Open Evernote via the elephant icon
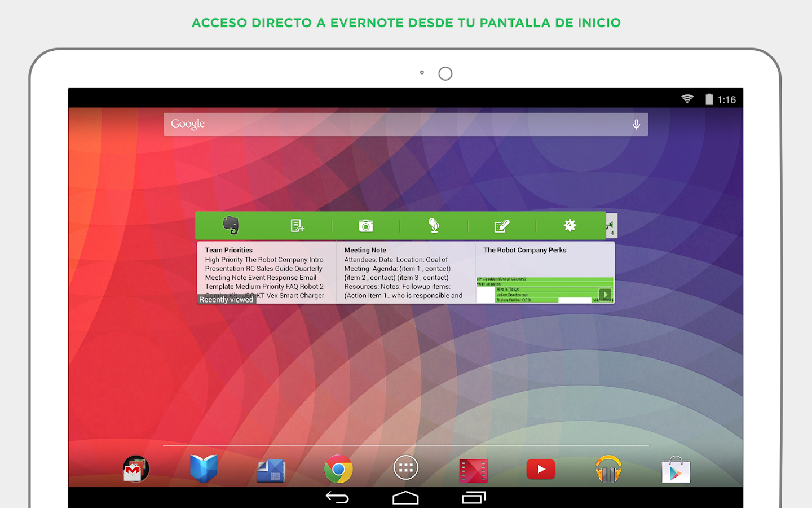Screen dimensions: 812x508 tap(231, 226)
